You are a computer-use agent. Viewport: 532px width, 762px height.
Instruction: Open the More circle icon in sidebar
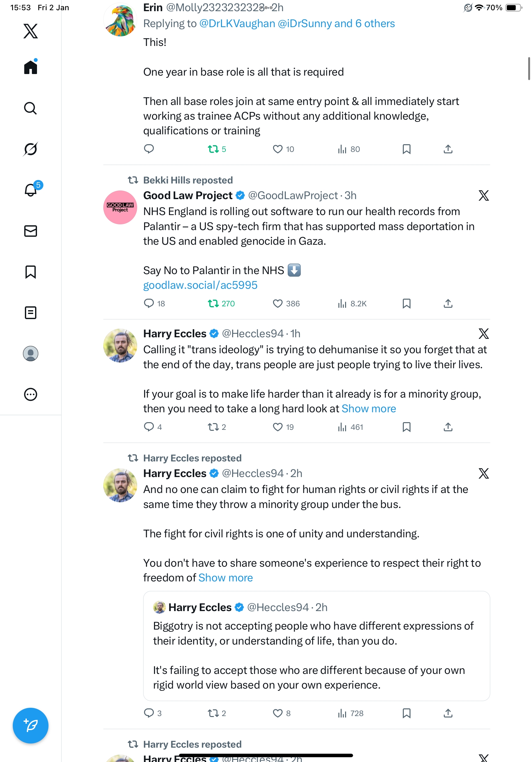31,394
